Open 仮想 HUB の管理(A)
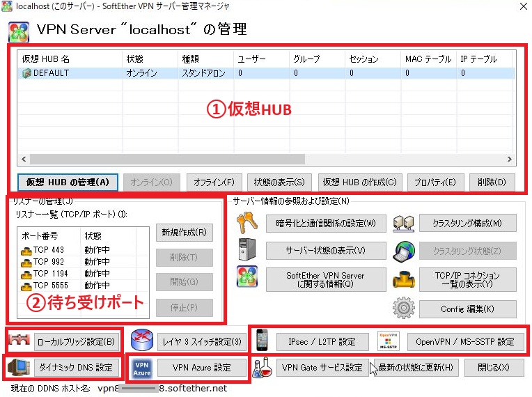The height and width of the screenshot is (397, 532). click(x=68, y=182)
